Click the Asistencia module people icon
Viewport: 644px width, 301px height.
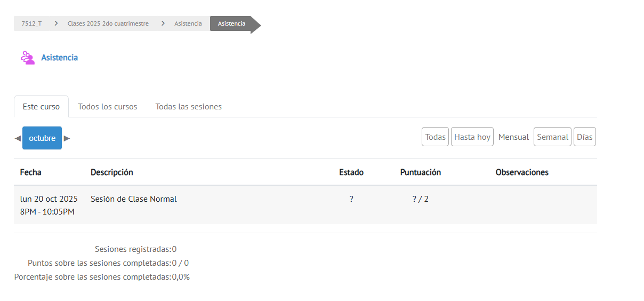coord(28,58)
